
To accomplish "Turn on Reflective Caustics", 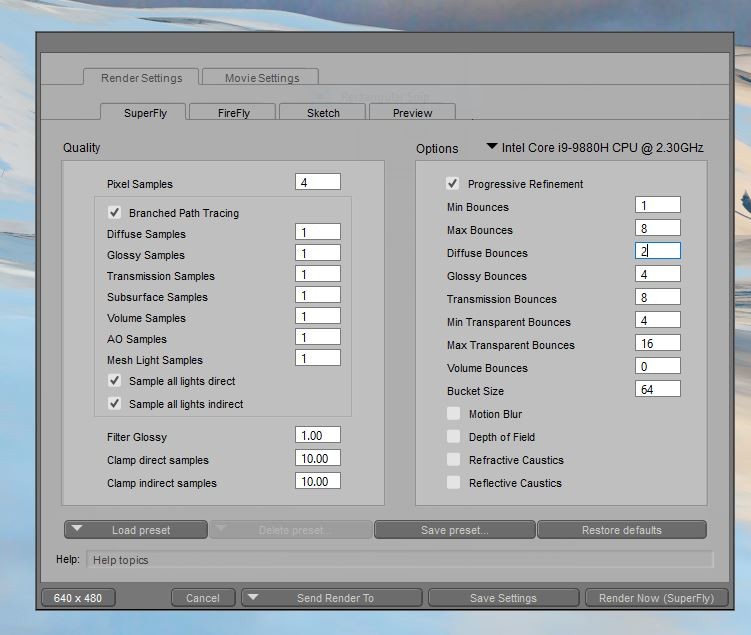I will tap(453, 482).
